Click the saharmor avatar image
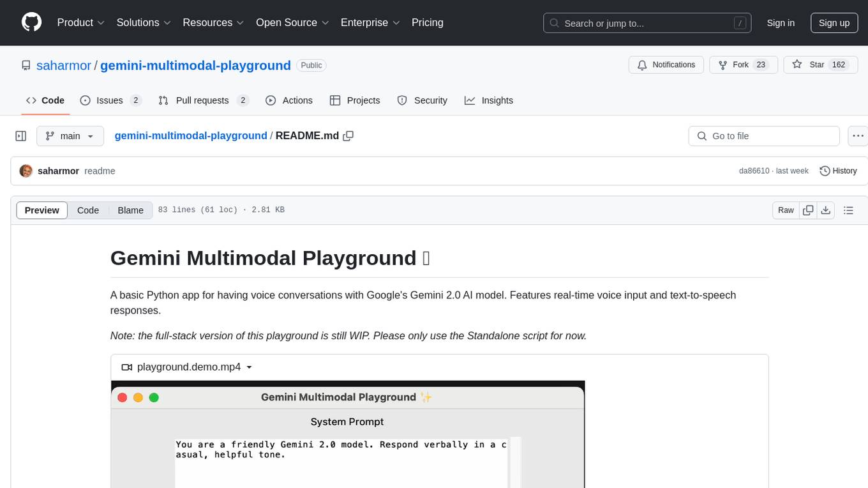868x488 pixels. click(26, 171)
